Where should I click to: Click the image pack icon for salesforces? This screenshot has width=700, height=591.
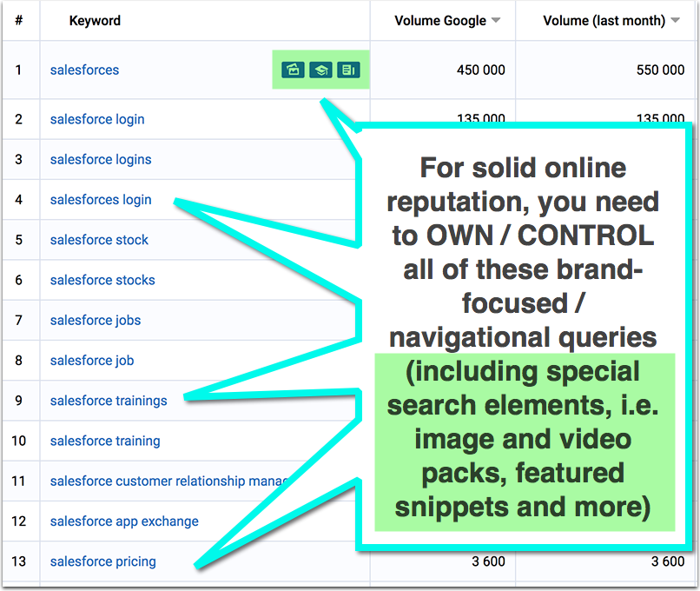293,70
